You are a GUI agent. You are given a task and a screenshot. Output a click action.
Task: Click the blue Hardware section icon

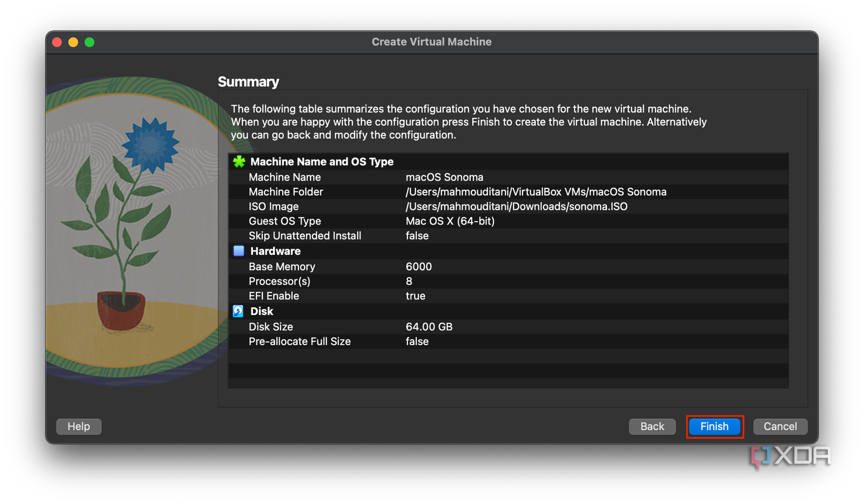point(238,251)
